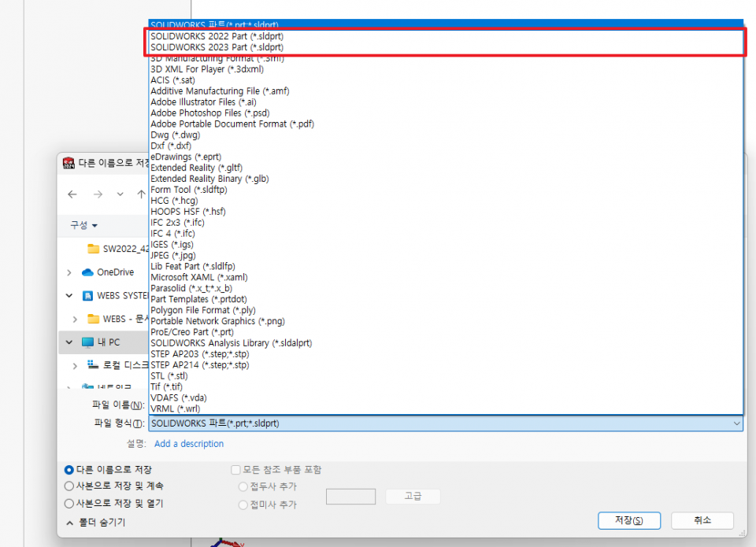Select 사본으로 저장 및 열기 radio

69,504
